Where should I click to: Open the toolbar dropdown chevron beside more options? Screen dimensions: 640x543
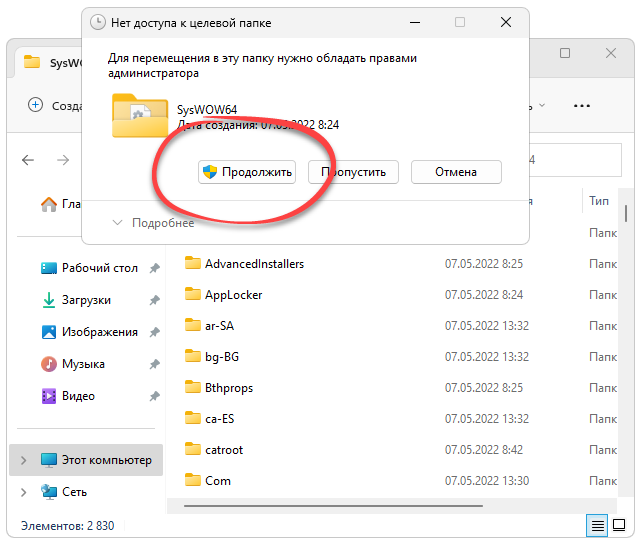point(542,105)
